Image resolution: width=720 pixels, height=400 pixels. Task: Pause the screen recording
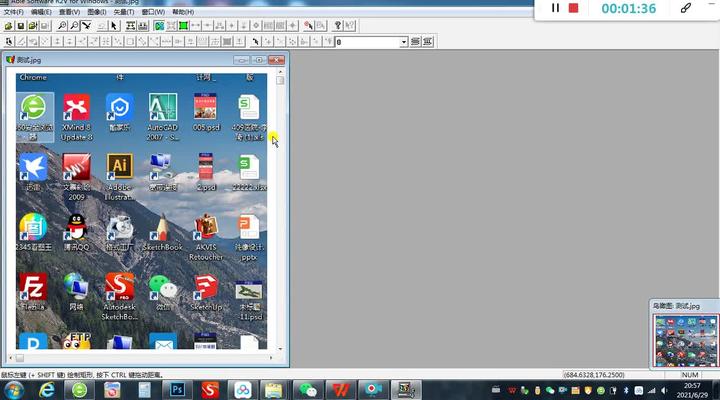[x=555, y=8]
